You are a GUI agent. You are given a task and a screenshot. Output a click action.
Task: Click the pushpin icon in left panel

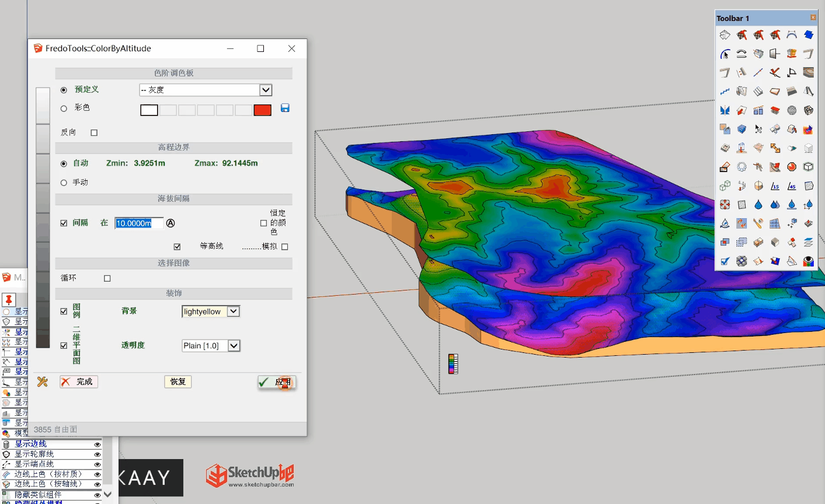click(x=8, y=300)
